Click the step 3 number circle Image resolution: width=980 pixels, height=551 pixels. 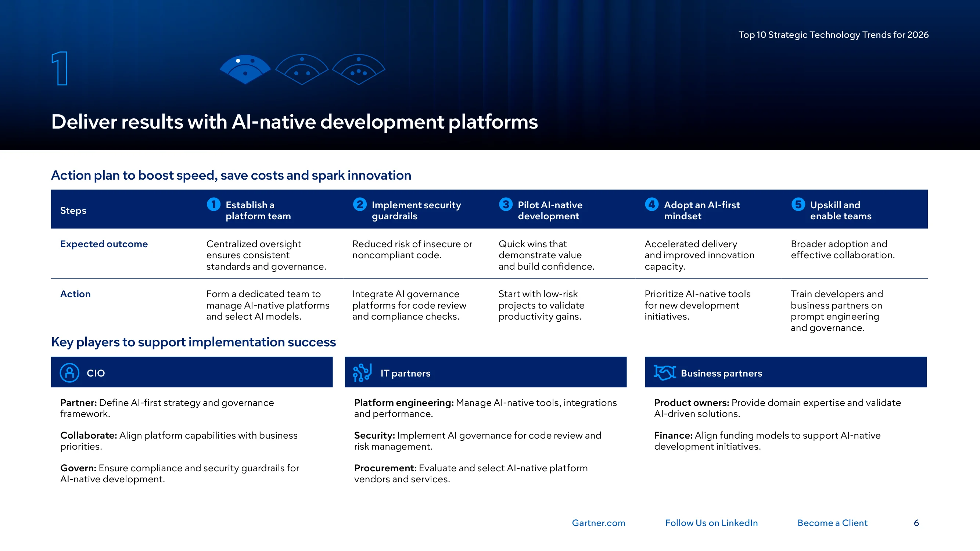coord(506,204)
